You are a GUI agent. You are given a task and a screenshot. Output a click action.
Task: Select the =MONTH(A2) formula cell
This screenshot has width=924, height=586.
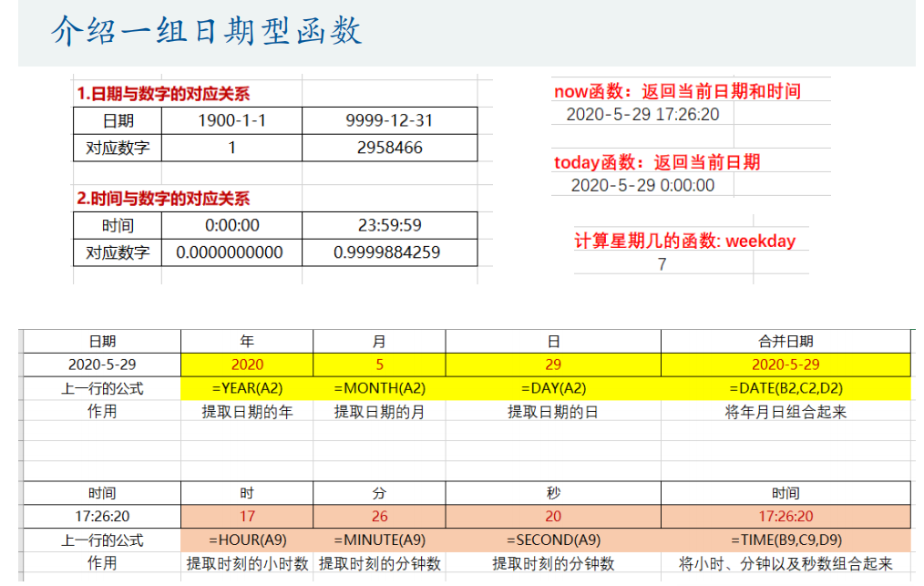click(379, 388)
